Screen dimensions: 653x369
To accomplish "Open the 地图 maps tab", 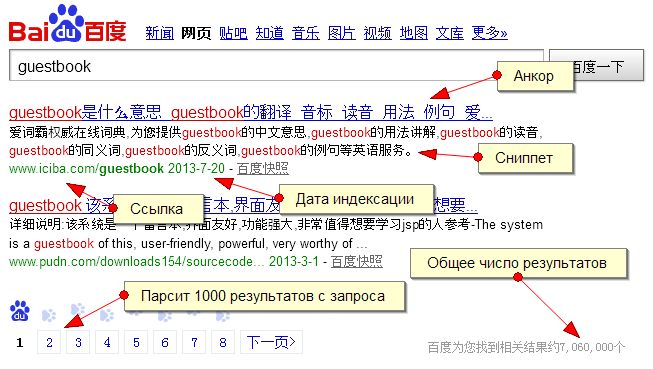I will [x=414, y=33].
